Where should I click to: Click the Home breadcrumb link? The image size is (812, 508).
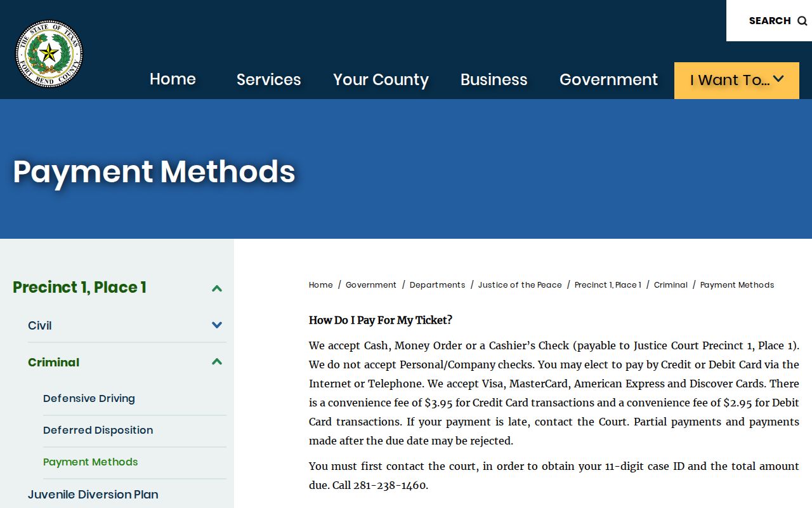coord(320,285)
